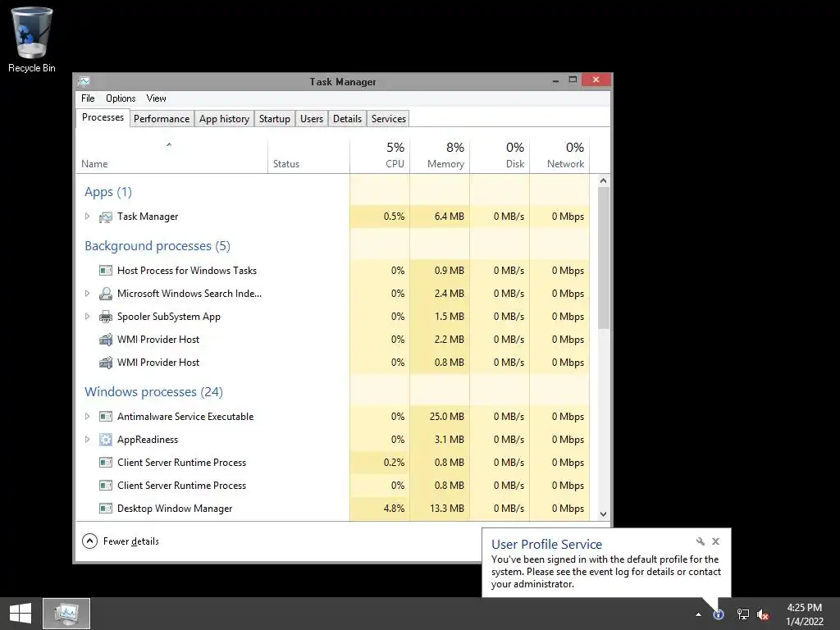840x630 pixels.
Task: Expand Antimalware Service Executable row
Action: coord(87,416)
